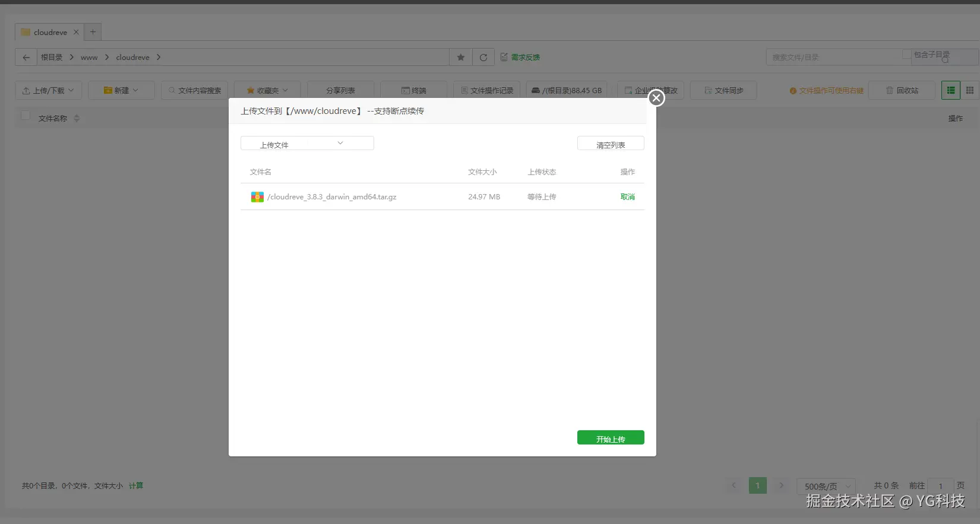The width and height of the screenshot is (980, 524).
Task: Open 文件内容搜索 file content search
Action: 194,90
